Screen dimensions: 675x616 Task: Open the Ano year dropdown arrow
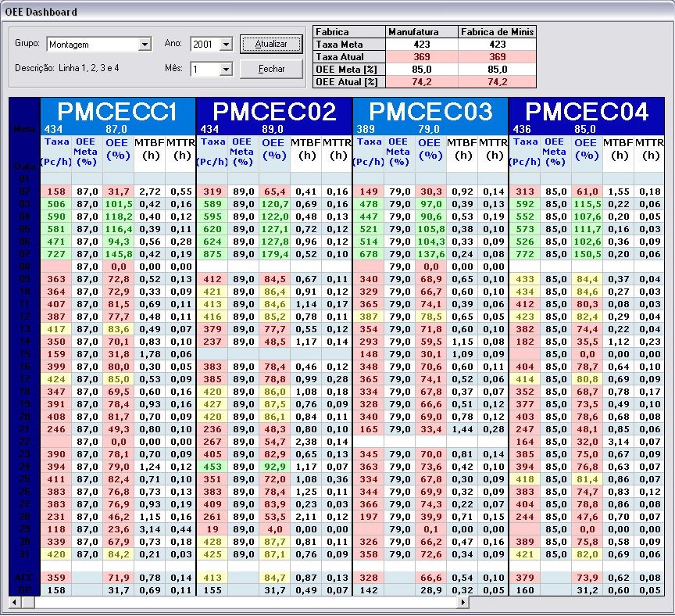tap(226, 45)
